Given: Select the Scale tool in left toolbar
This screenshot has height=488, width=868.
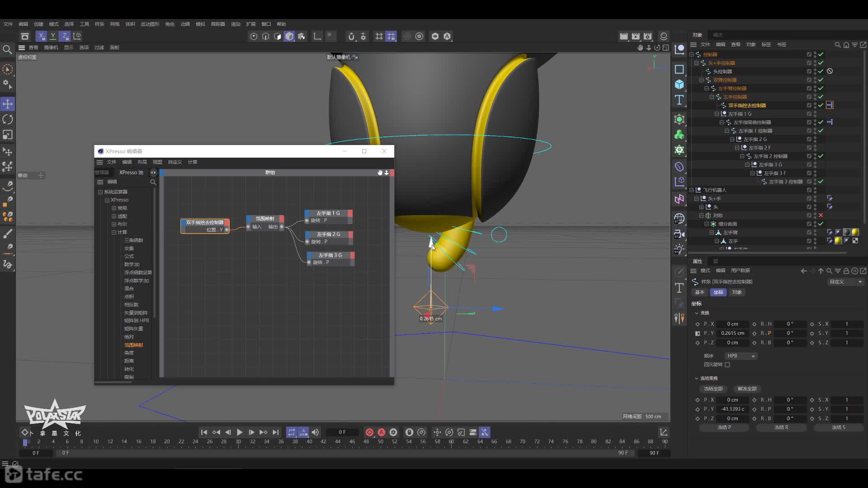Looking at the screenshot, I should click(x=8, y=135).
